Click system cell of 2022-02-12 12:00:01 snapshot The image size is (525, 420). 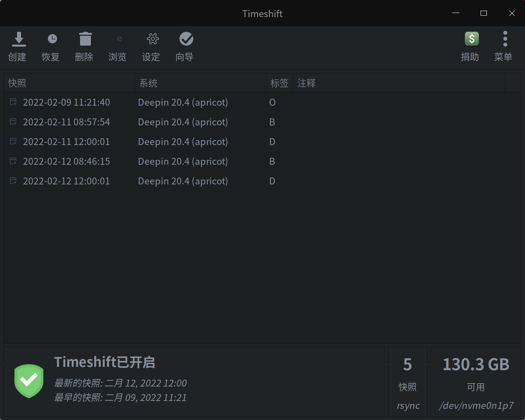coord(183,181)
